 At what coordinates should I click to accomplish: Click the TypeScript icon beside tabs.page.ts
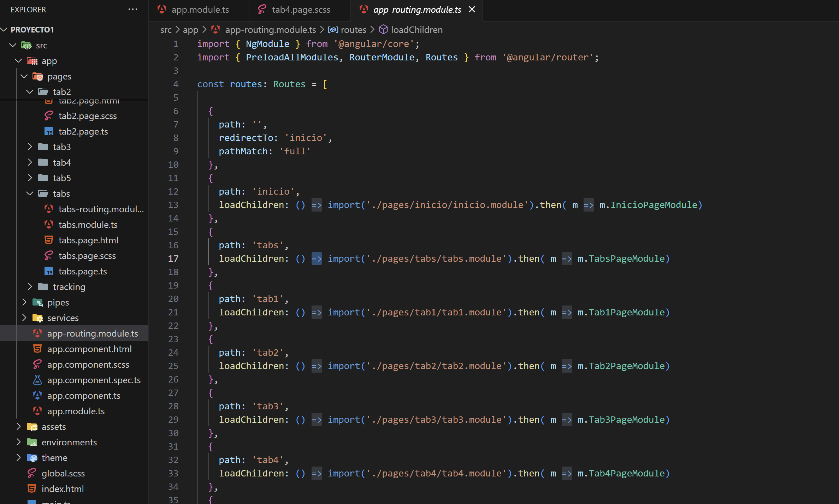[x=49, y=271]
